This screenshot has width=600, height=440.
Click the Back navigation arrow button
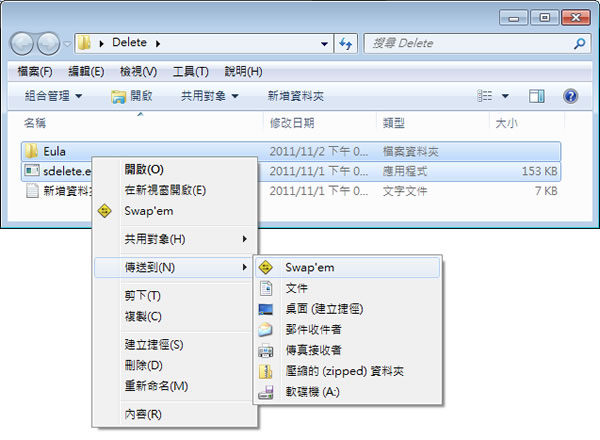(21, 44)
